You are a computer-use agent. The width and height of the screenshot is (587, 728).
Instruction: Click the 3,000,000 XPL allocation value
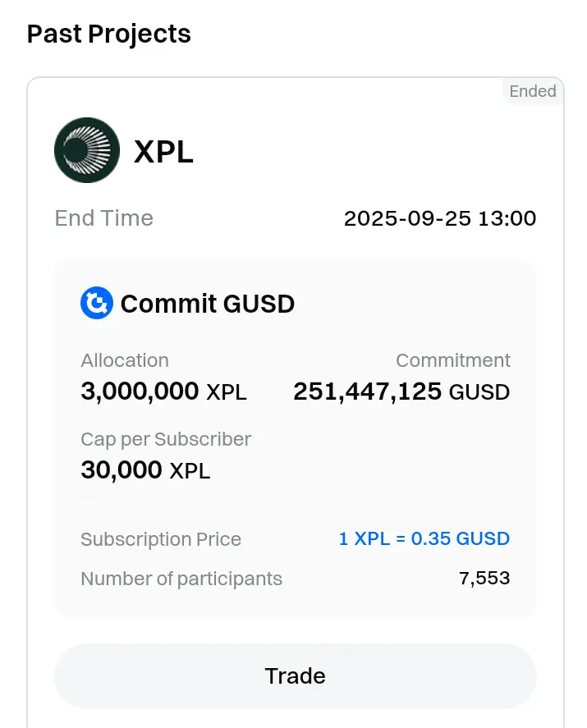pyautogui.click(x=163, y=391)
